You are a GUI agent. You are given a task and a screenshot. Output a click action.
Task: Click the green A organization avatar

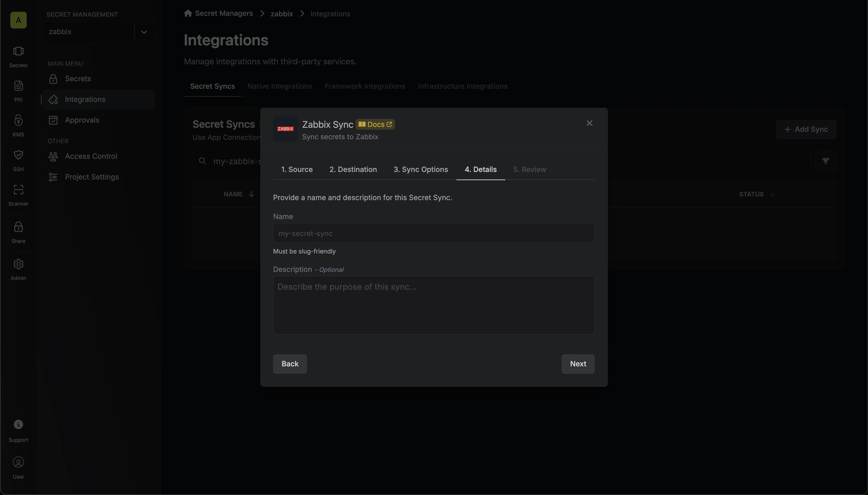click(x=18, y=20)
